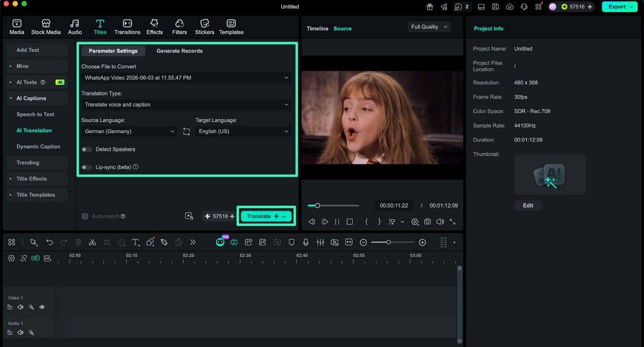The height and width of the screenshot is (347, 644).
Task: Switch to the Audio tab
Action: (x=75, y=27)
